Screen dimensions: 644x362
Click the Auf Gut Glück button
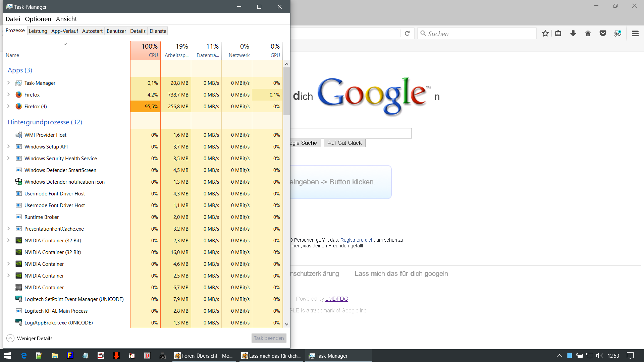click(x=344, y=143)
